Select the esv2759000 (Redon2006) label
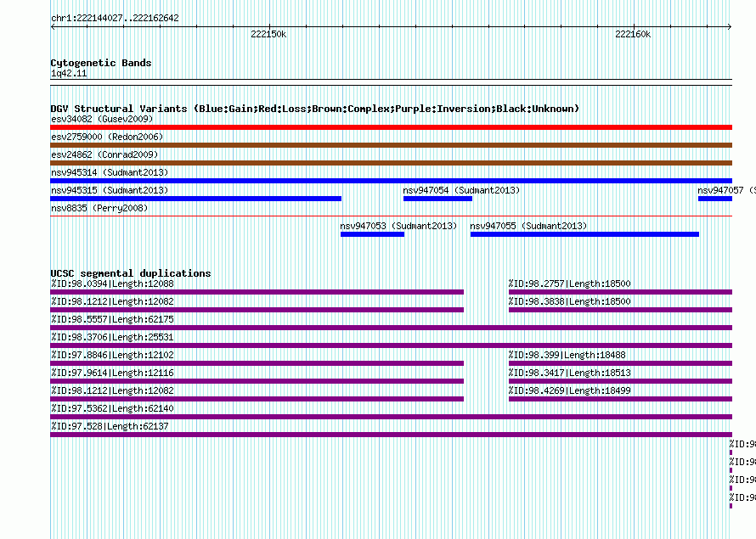 click(x=107, y=137)
